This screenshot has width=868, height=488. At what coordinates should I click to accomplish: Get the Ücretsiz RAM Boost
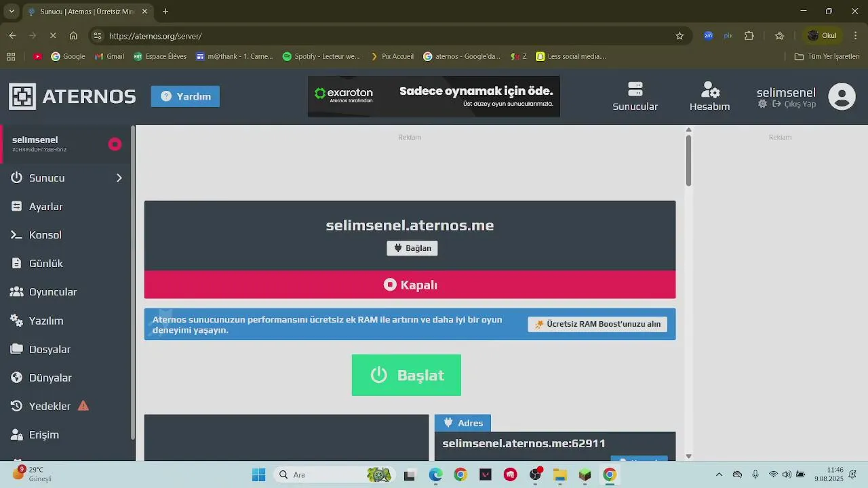[597, 324]
